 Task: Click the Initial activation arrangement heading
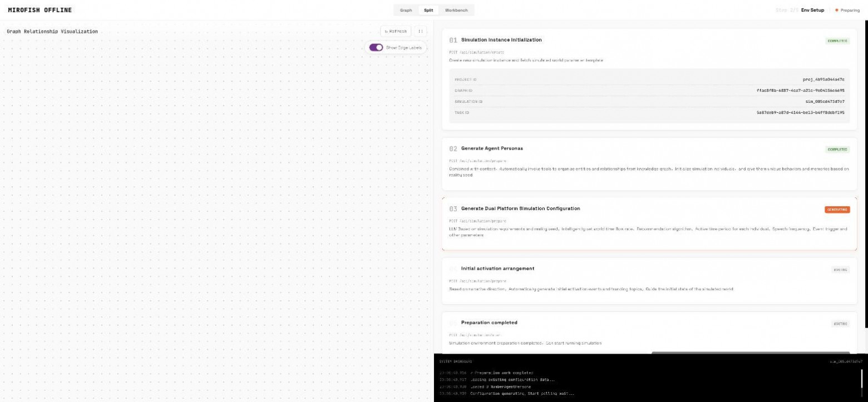click(x=497, y=269)
